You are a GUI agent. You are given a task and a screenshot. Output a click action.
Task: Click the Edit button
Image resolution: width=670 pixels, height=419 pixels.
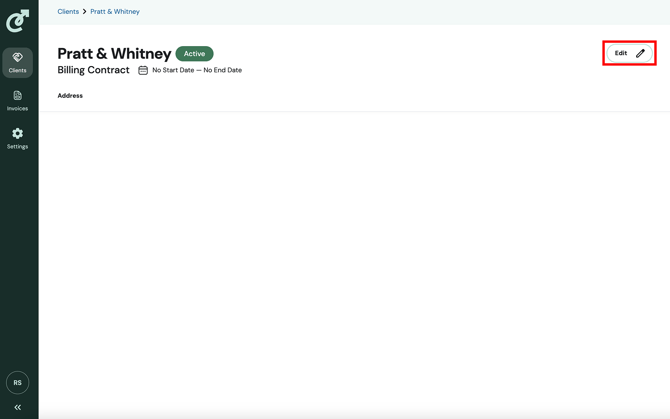629,53
